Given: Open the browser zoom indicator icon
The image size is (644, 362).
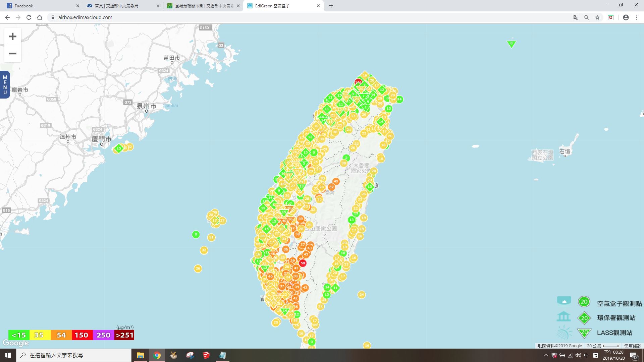Looking at the screenshot, I should click(x=587, y=17).
